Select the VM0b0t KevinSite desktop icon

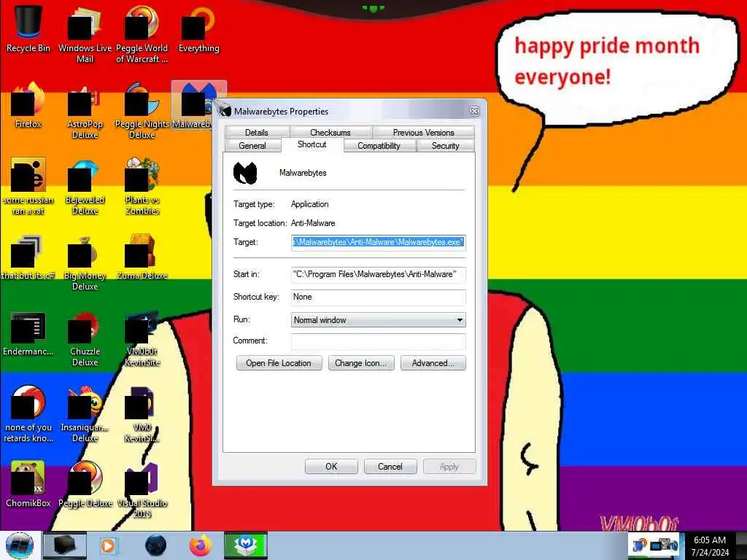tap(142, 338)
